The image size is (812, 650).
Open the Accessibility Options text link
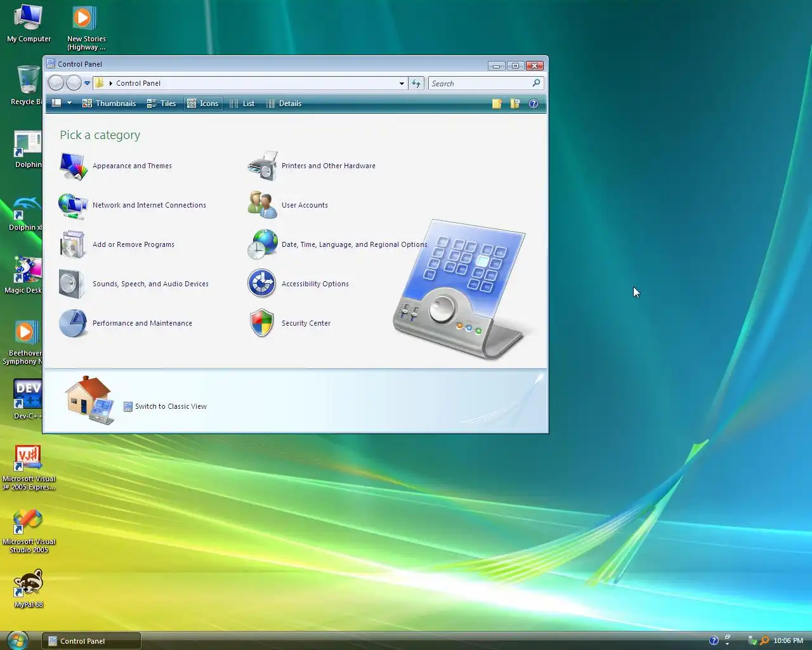click(315, 284)
